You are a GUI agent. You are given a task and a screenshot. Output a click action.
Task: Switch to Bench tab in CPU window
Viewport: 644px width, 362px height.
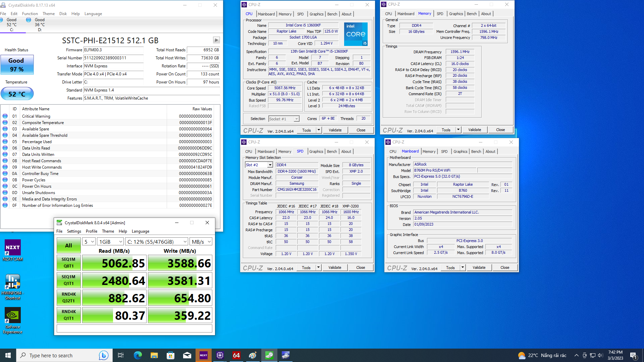(x=332, y=14)
